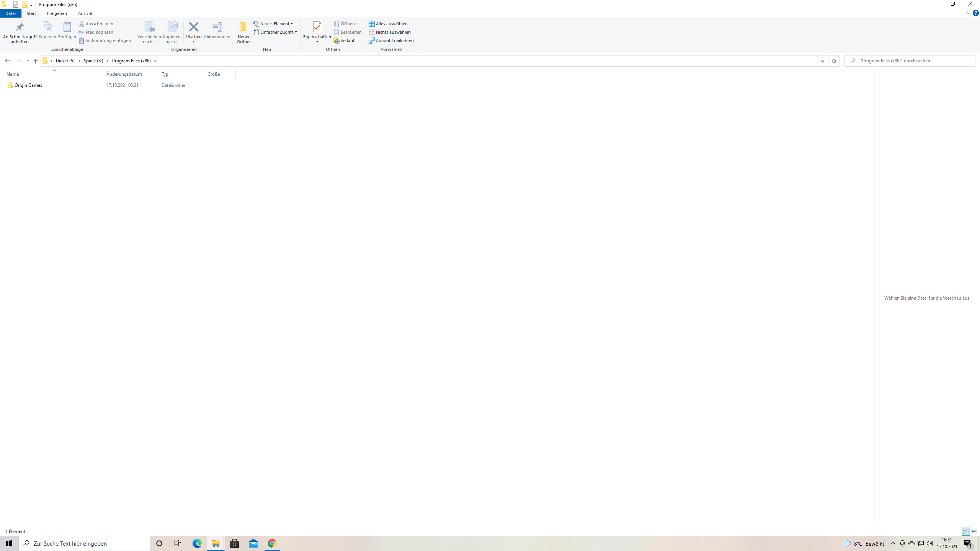Click An Schnellzugriff anheften pin icon

pos(20,27)
